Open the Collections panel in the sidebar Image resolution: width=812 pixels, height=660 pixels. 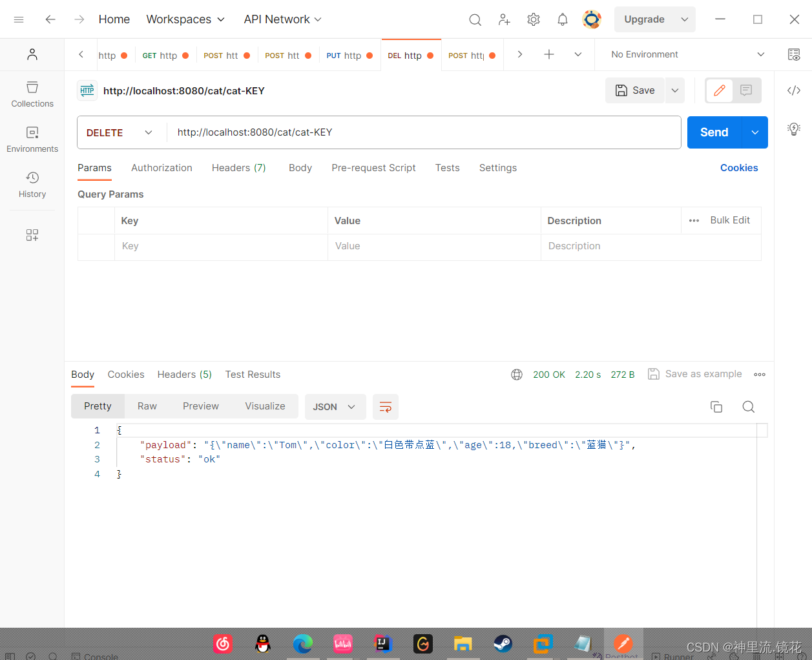(32, 95)
